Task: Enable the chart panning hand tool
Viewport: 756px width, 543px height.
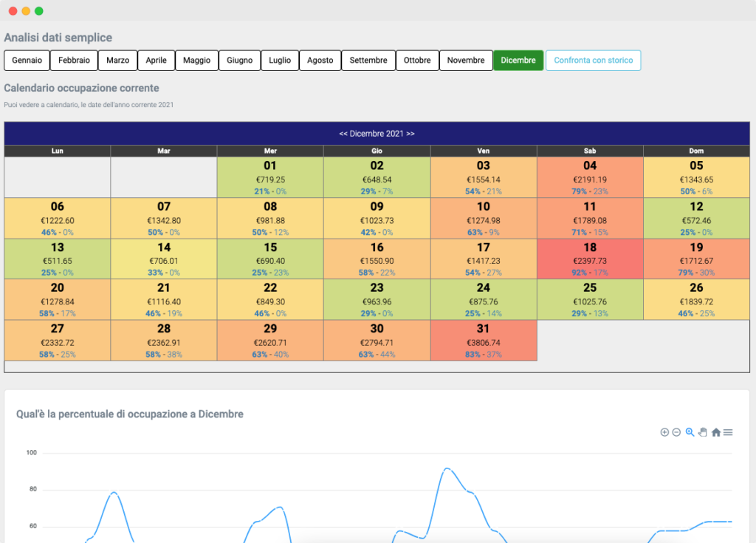Action: click(703, 432)
